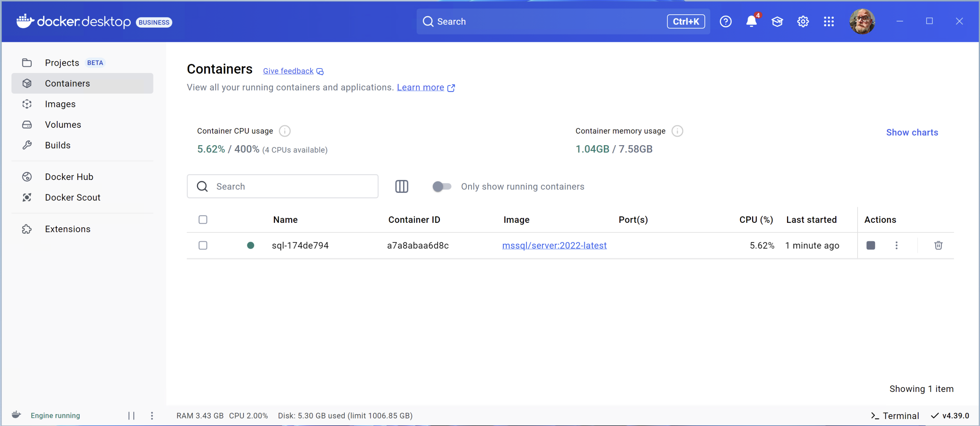
Task: Click the Disk usage status entry
Action: pos(345,415)
